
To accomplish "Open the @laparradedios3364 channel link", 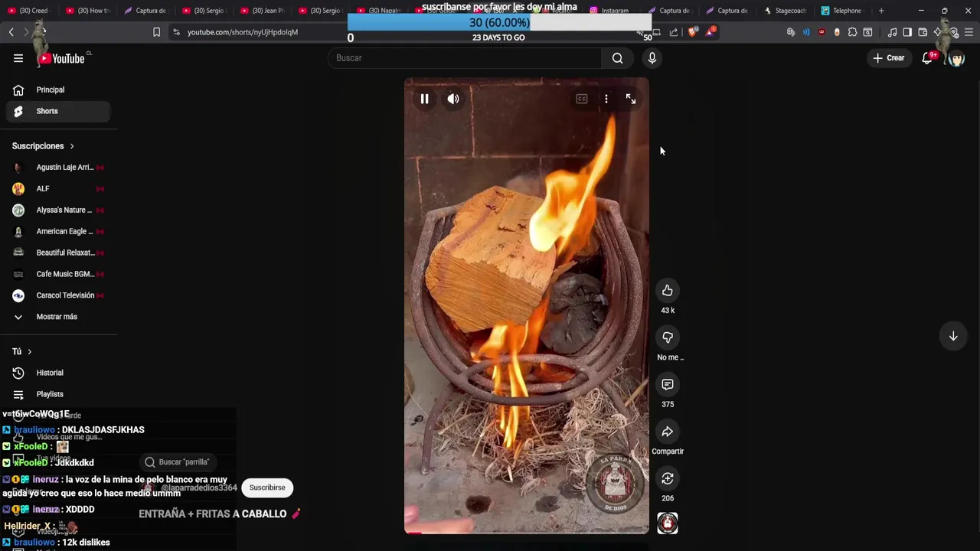I will click(198, 487).
